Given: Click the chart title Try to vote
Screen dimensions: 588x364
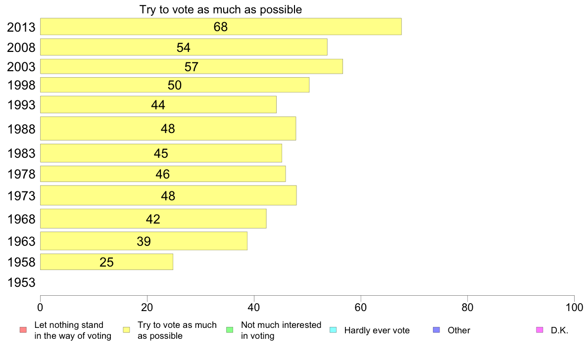Looking at the screenshot, I should pos(221,9).
